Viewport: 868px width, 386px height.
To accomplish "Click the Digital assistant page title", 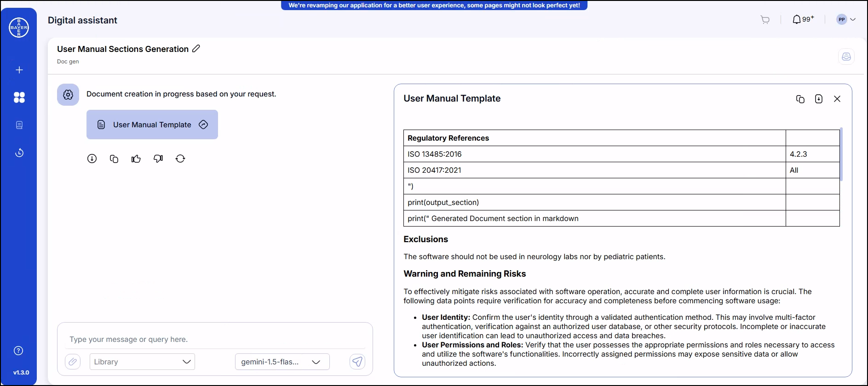I will 82,20.
